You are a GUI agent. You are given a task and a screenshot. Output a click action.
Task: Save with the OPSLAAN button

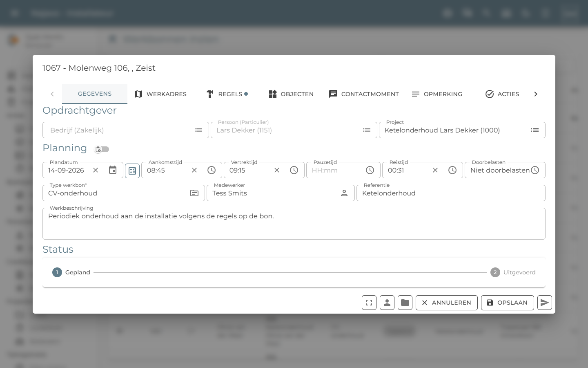point(508,303)
